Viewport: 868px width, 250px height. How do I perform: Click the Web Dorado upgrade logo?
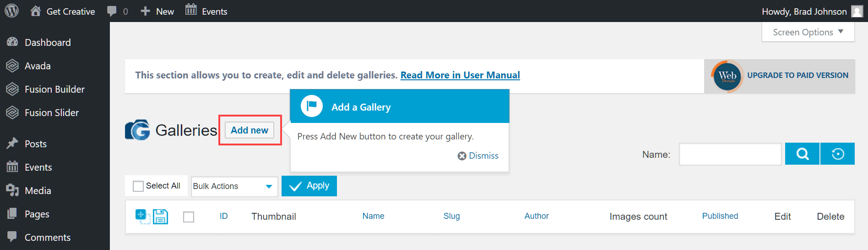point(727,76)
